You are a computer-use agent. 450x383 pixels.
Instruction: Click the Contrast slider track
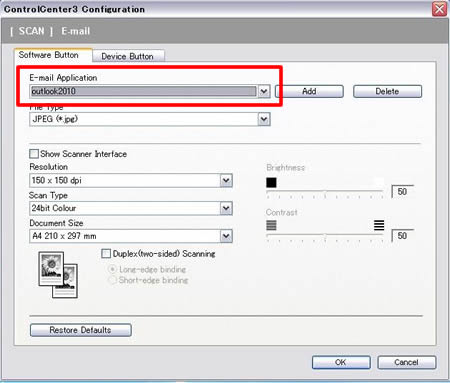click(x=325, y=237)
